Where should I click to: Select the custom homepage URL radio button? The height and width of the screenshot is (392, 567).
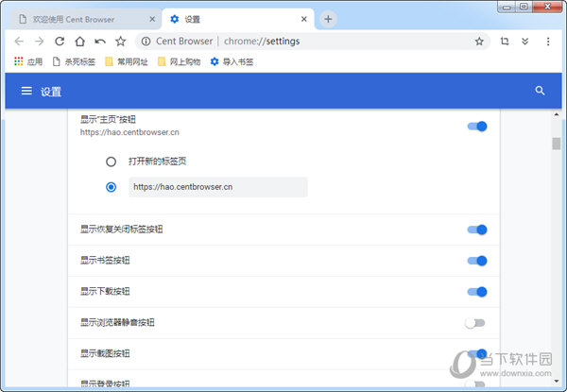pos(111,187)
